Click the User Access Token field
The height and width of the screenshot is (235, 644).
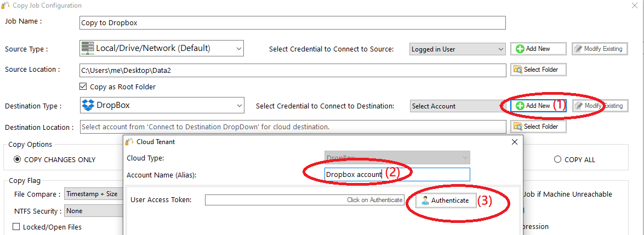click(x=304, y=200)
